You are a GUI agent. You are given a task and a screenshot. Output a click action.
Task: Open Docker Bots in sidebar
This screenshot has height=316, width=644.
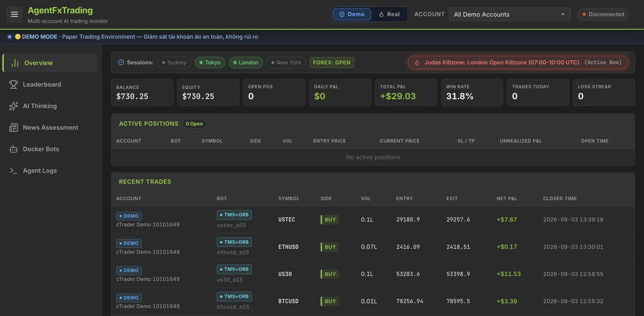pos(50,149)
